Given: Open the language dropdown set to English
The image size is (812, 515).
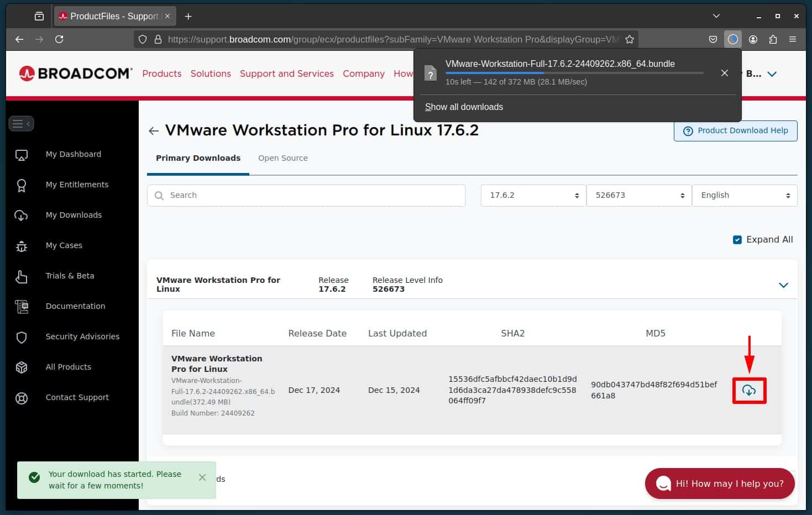Looking at the screenshot, I should pyautogui.click(x=744, y=195).
